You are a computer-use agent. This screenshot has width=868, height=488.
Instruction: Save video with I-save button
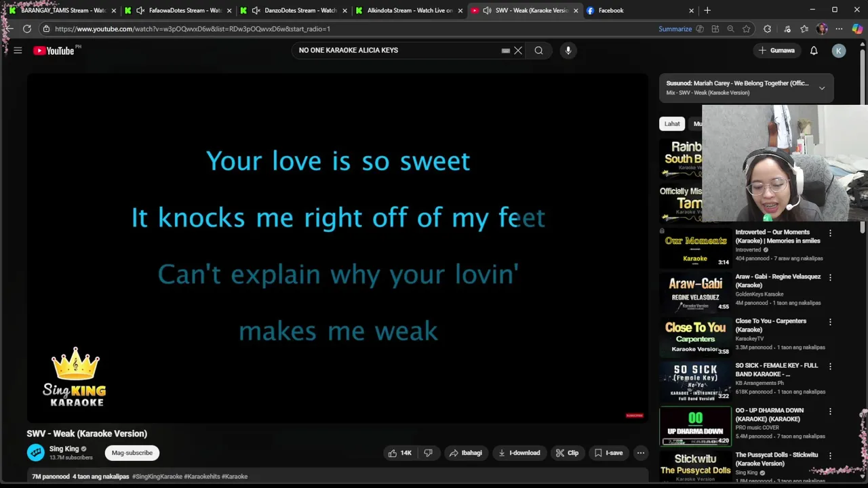[609, 453]
